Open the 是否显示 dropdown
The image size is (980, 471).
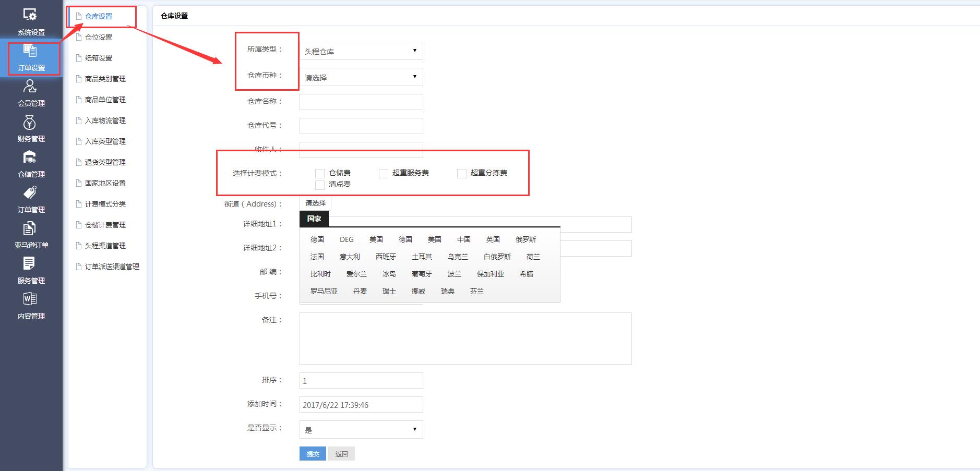pos(361,429)
